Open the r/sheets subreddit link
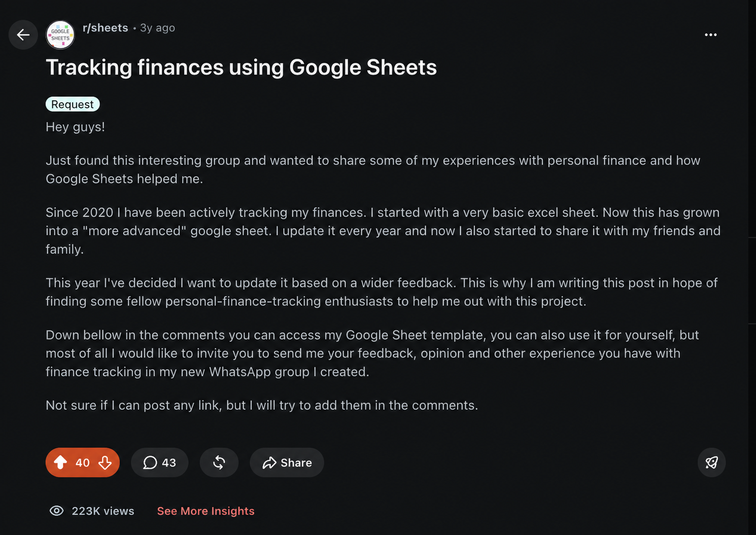Viewport: 756px width, 535px height. [106, 28]
